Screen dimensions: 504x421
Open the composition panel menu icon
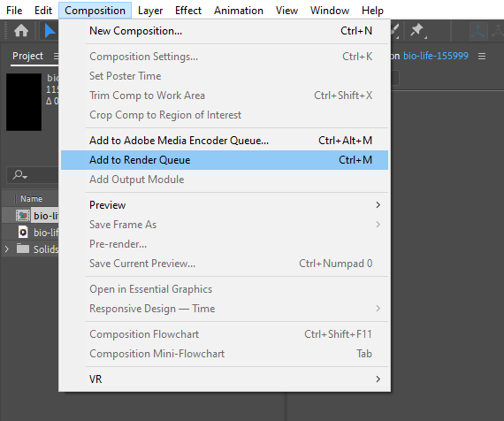pyautogui.click(x=482, y=57)
